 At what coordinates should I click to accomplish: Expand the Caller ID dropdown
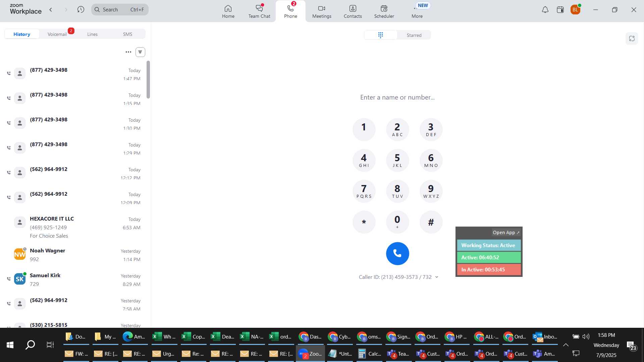tap(436, 277)
